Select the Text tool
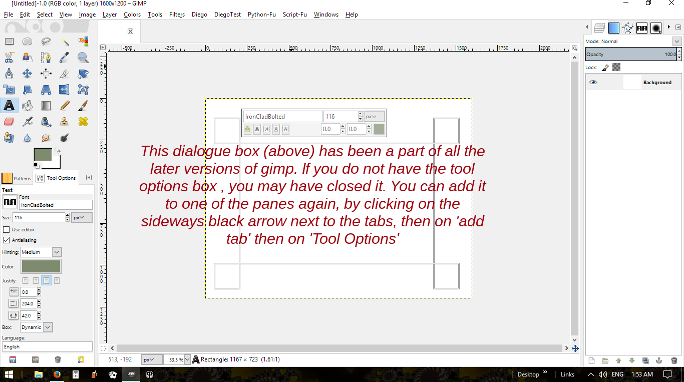The width and height of the screenshot is (684, 382). [x=9, y=106]
